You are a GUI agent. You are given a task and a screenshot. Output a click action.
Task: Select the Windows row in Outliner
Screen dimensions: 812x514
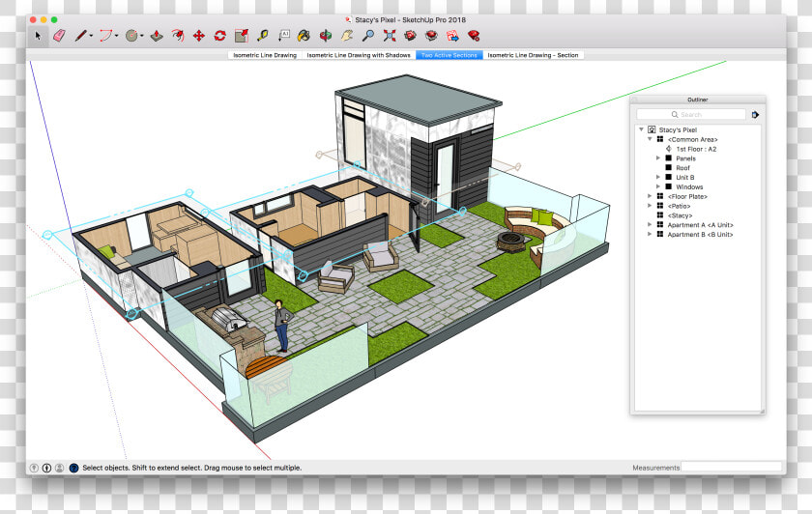click(689, 186)
